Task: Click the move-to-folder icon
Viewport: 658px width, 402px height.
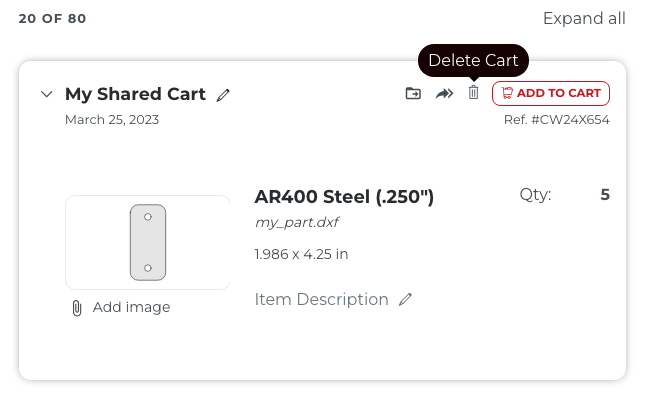Action: [x=413, y=93]
